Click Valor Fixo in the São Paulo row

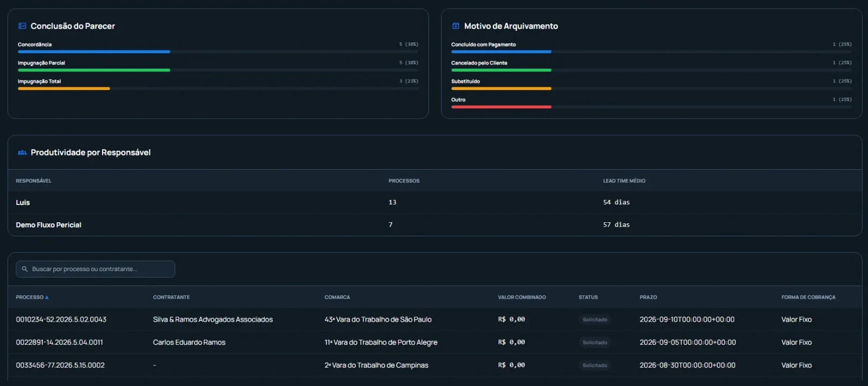click(796, 319)
